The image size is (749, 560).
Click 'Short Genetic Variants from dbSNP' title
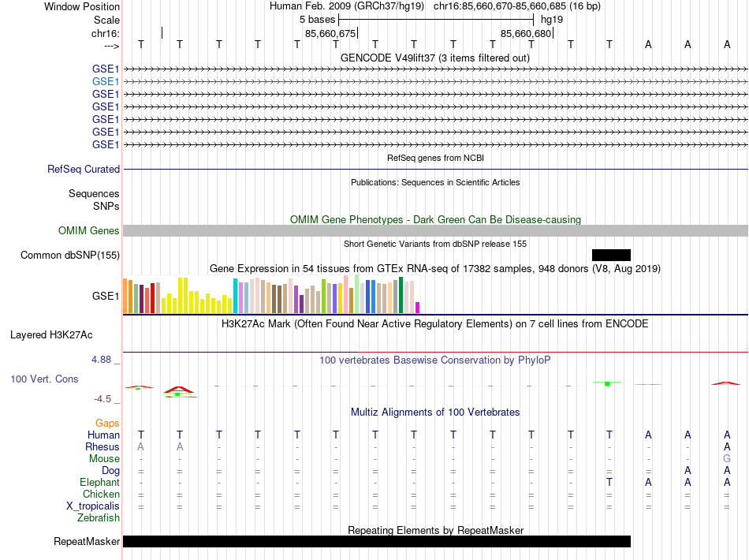(435, 244)
